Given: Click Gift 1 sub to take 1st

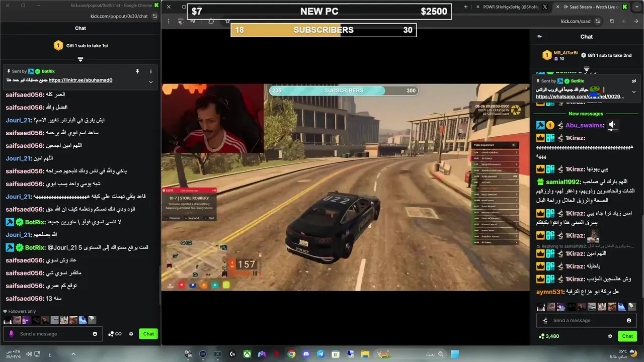Looking at the screenshot, I should (87, 46).
